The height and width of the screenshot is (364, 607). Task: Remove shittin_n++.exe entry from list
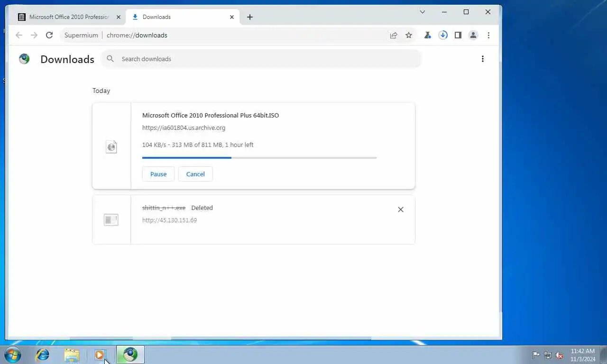(x=401, y=209)
